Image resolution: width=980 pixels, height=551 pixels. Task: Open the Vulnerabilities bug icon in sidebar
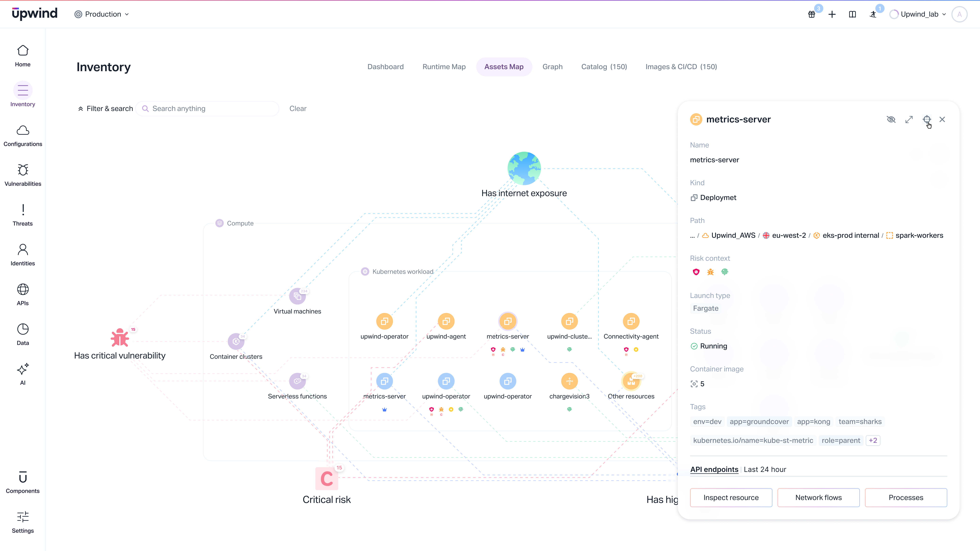tap(23, 170)
